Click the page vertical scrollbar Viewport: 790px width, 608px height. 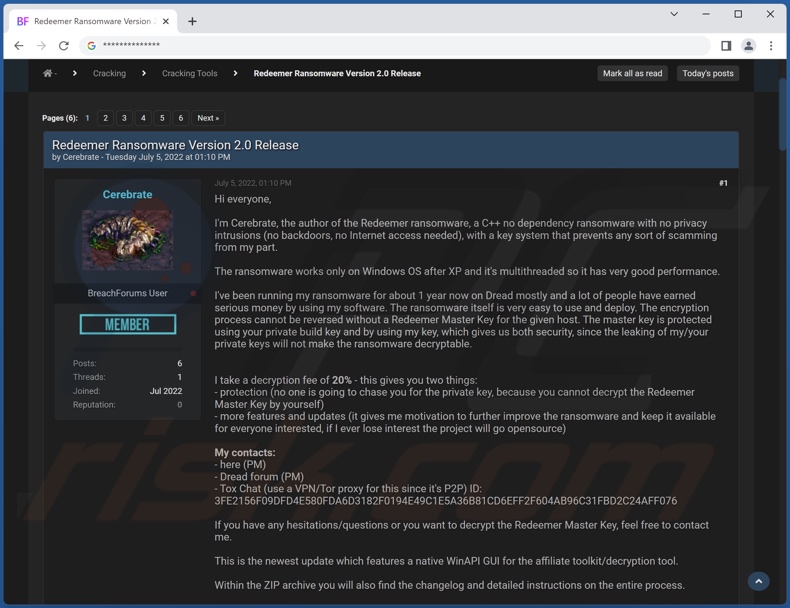782,115
